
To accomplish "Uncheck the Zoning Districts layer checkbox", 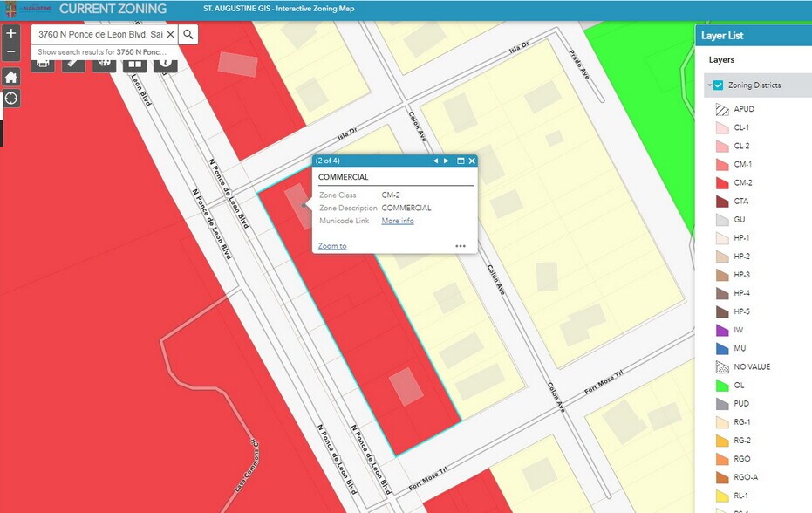I will pos(719,85).
